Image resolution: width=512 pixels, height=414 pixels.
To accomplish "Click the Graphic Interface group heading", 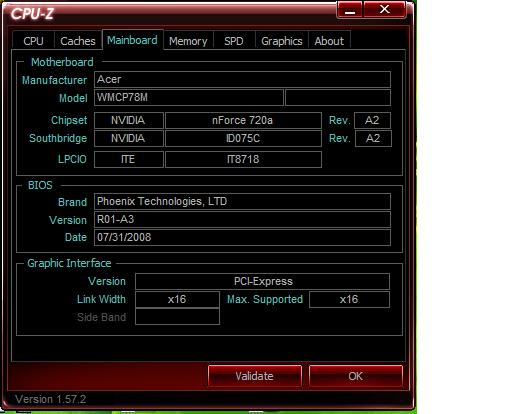I will point(69,263).
